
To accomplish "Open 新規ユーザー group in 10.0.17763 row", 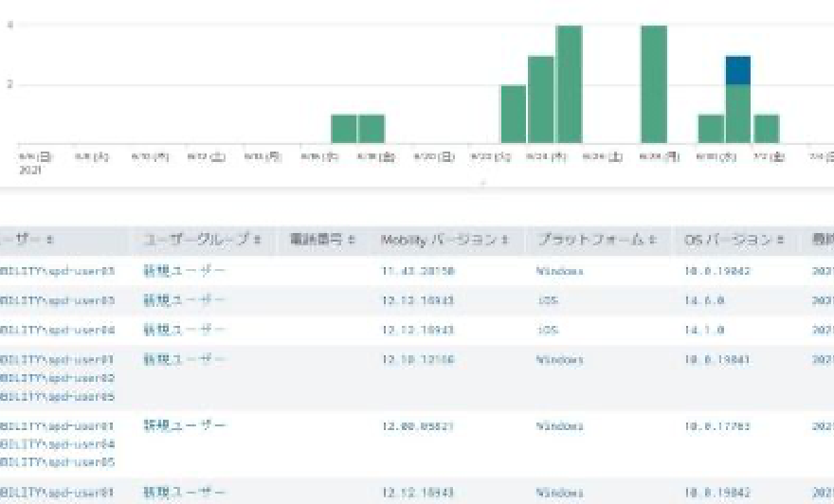I will (x=185, y=426).
